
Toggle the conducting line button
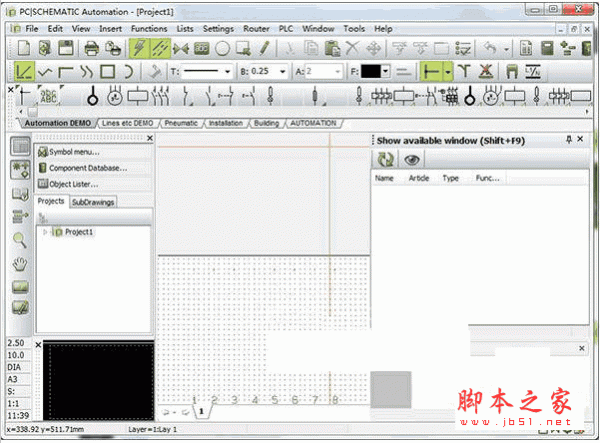coord(431,72)
